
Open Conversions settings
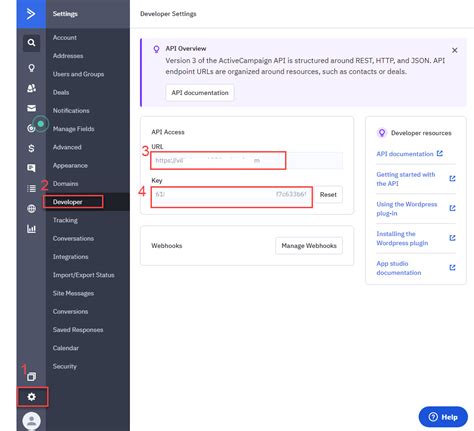click(70, 311)
